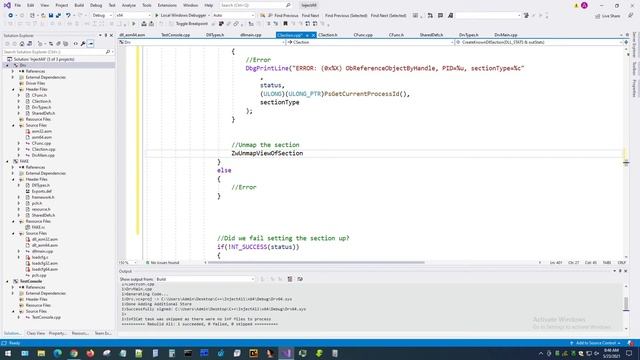Click the ZwUnmapViewOfSection code line
Viewport: 640px width, 360px height.
click(x=267, y=153)
